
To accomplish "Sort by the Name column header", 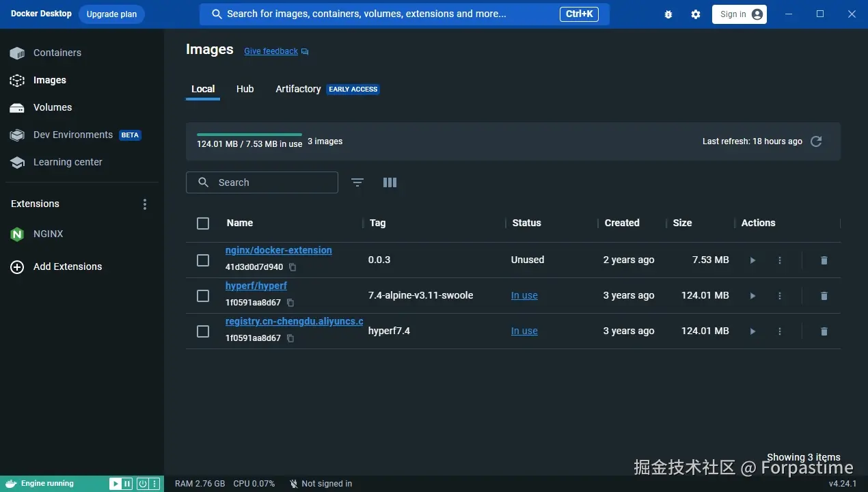I will click(240, 223).
